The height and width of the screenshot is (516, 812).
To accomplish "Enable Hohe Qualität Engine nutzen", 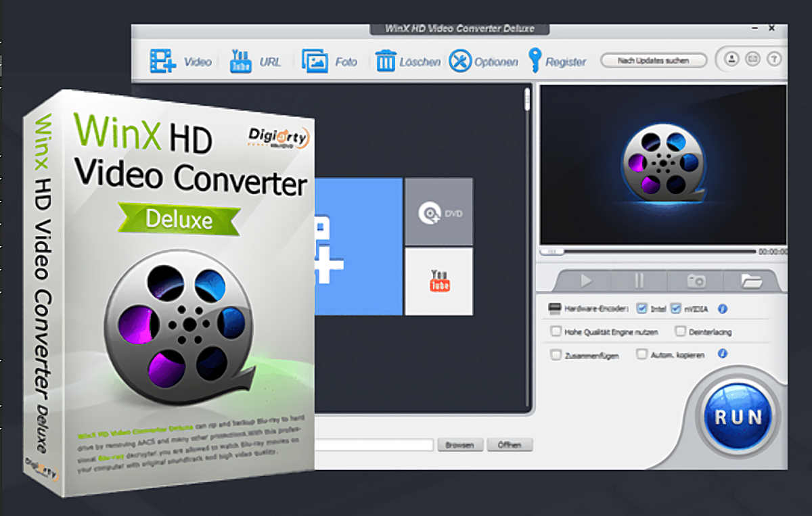I will point(556,331).
